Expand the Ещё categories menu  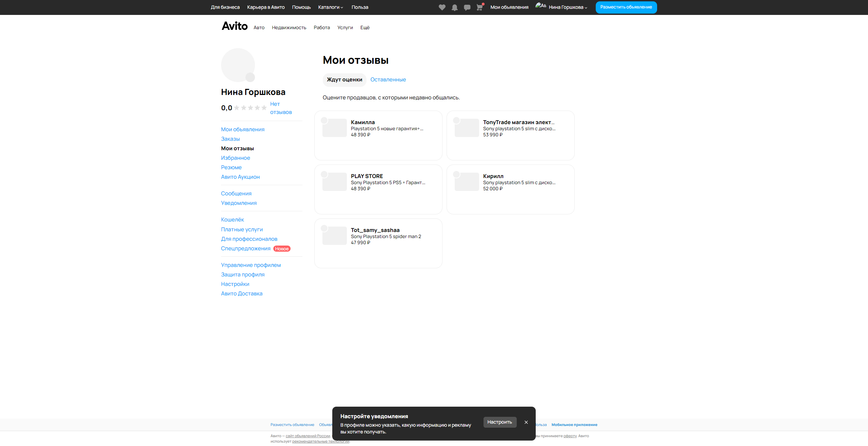click(x=365, y=27)
